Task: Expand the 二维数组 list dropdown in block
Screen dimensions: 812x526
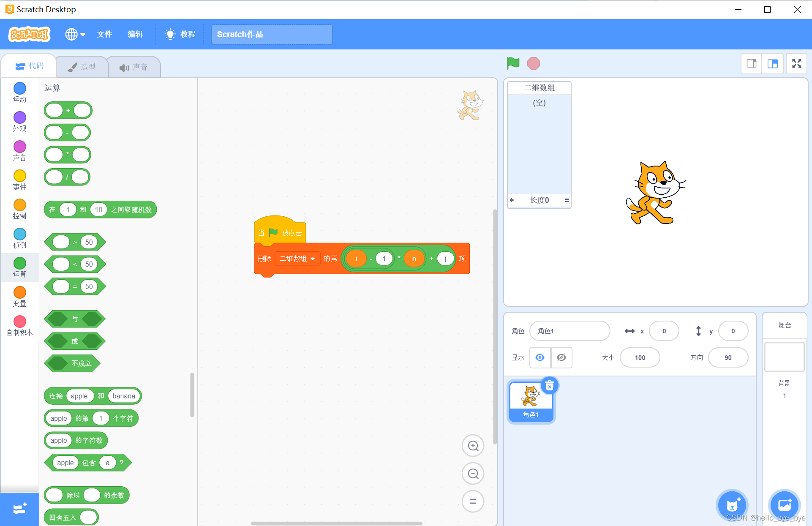Action: 313,259
